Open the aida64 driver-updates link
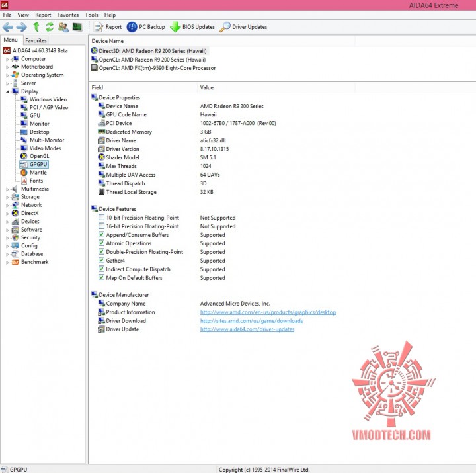 tap(247, 329)
